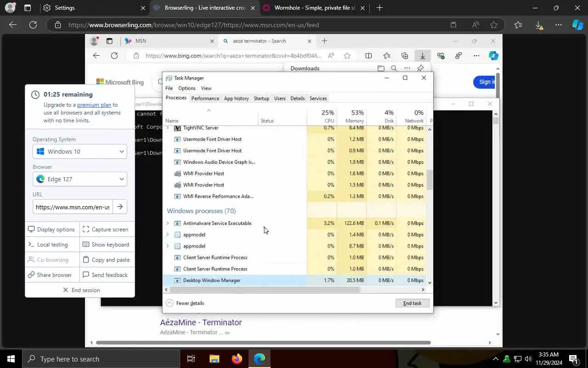588x368 pixels.
Task: Switch to the Wormhole tab in outer Edge
Action: point(315,8)
